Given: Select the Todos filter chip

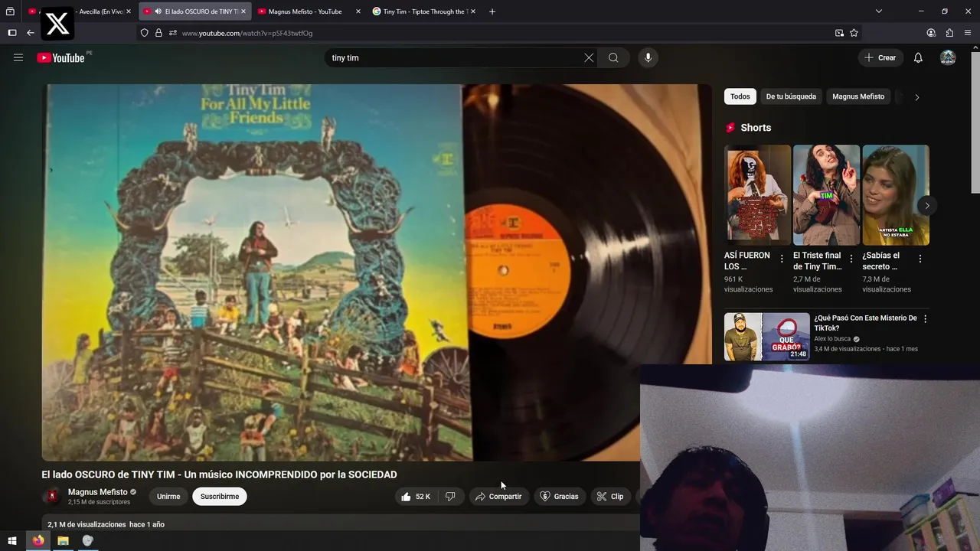Looking at the screenshot, I should 740,96.
